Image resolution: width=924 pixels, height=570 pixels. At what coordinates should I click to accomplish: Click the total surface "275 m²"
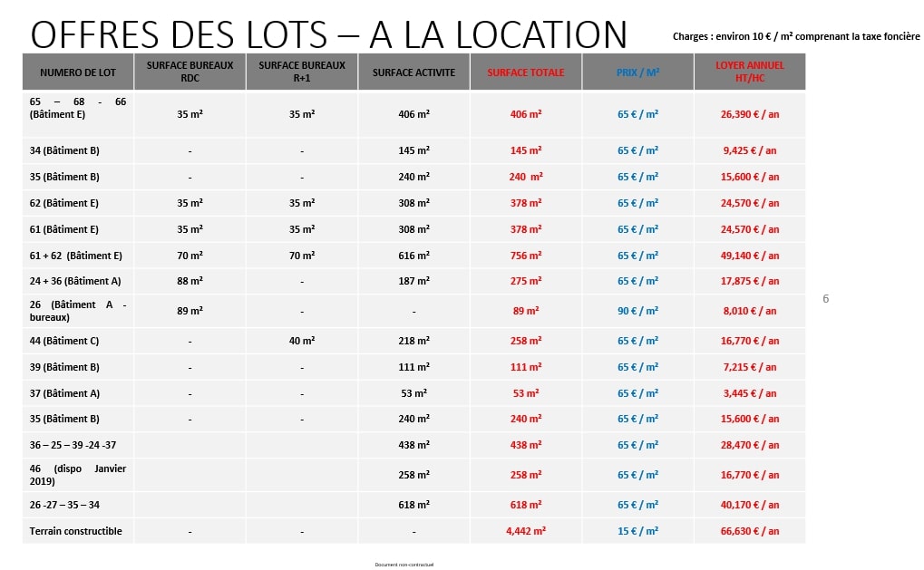tap(526, 282)
